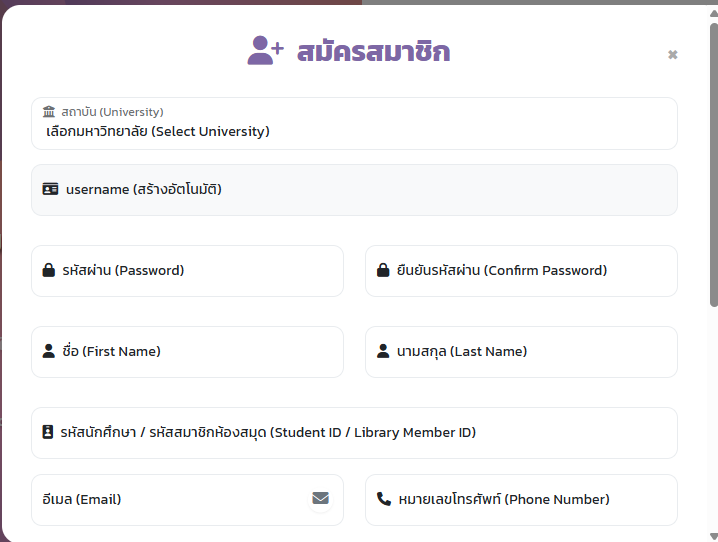Click the person icon in Last Name field

383,351
